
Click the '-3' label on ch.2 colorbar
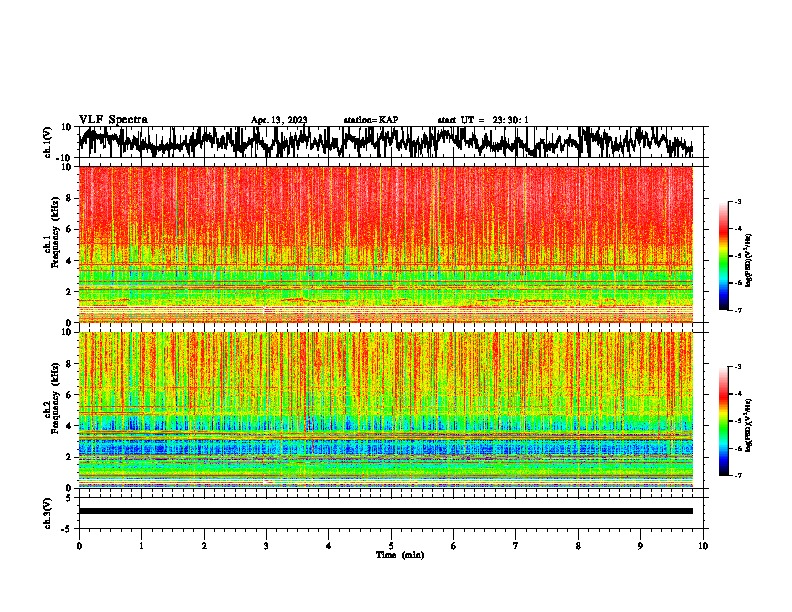point(737,367)
